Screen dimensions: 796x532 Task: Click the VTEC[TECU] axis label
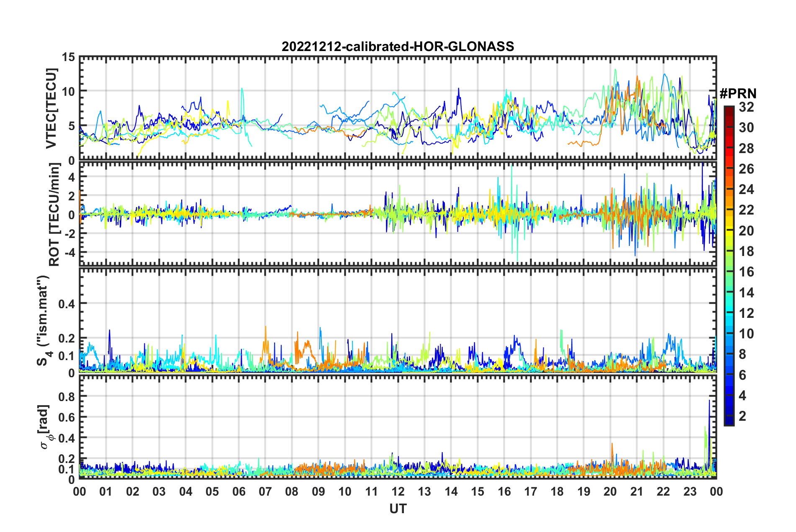pyautogui.click(x=51, y=109)
